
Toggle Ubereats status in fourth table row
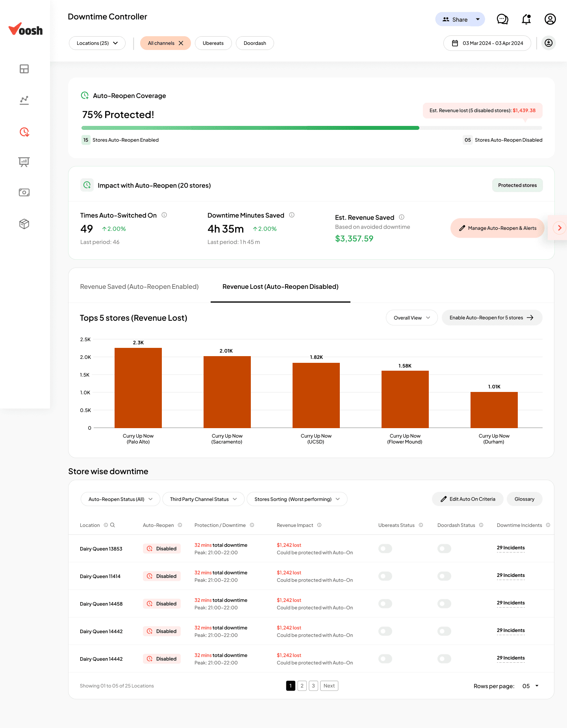385,631
